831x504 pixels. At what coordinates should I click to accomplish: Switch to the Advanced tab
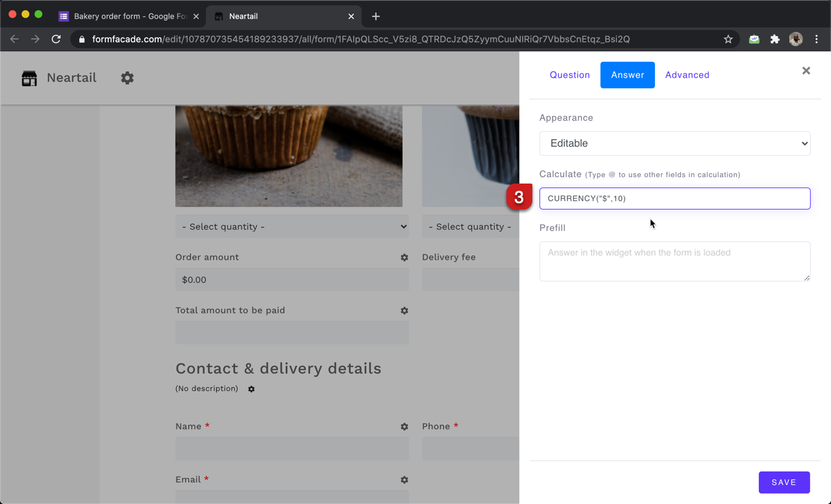(x=687, y=75)
